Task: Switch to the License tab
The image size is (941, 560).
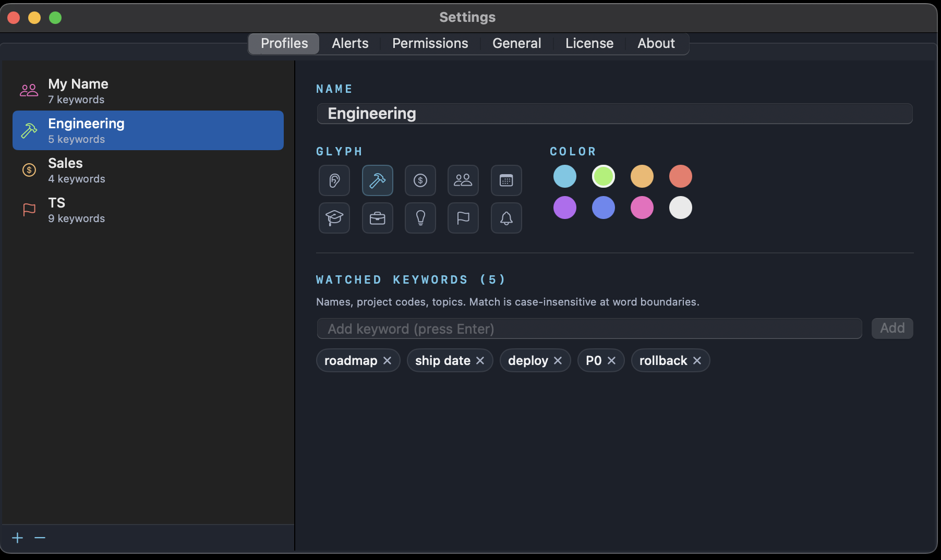Action: (589, 43)
